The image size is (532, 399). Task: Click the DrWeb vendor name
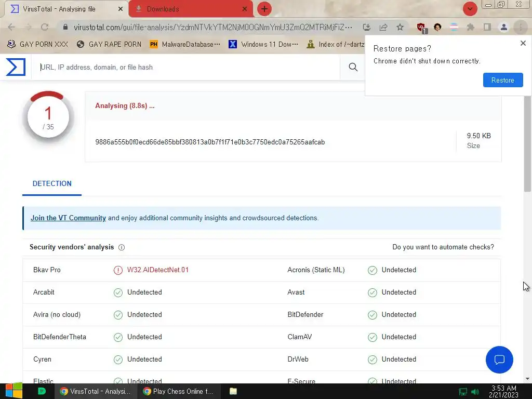click(298, 360)
